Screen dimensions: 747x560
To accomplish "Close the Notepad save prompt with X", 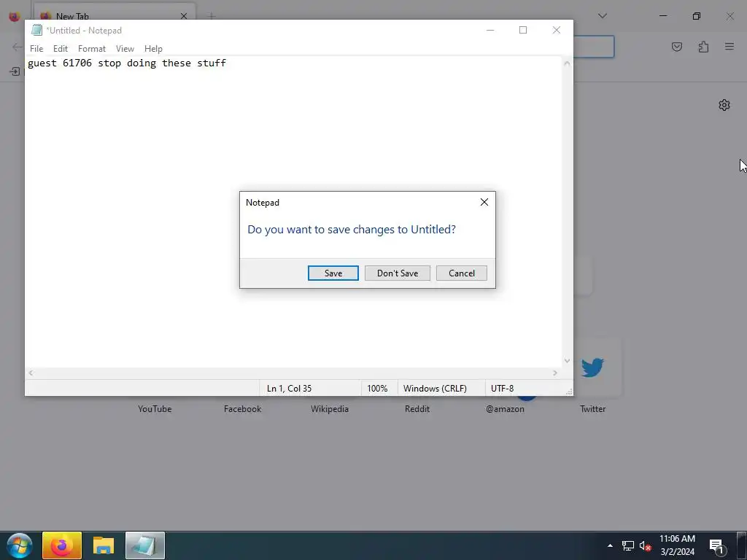I will (x=484, y=202).
